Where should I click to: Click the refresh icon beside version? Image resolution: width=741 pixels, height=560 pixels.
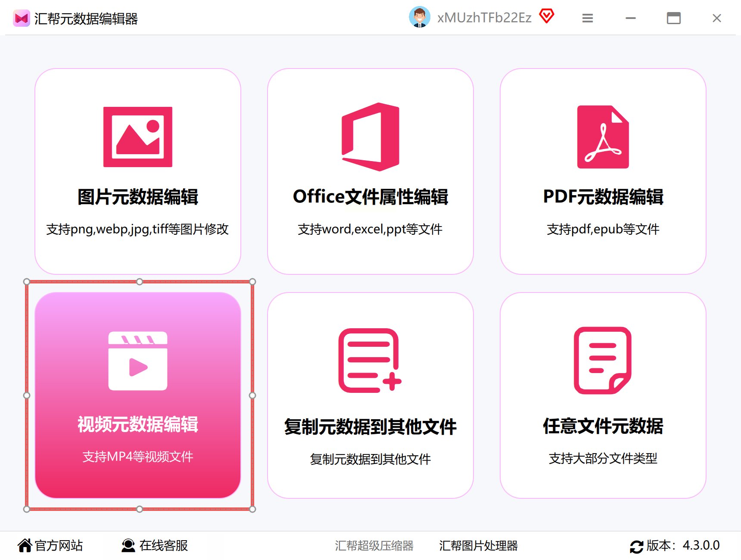pyautogui.click(x=636, y=546)
